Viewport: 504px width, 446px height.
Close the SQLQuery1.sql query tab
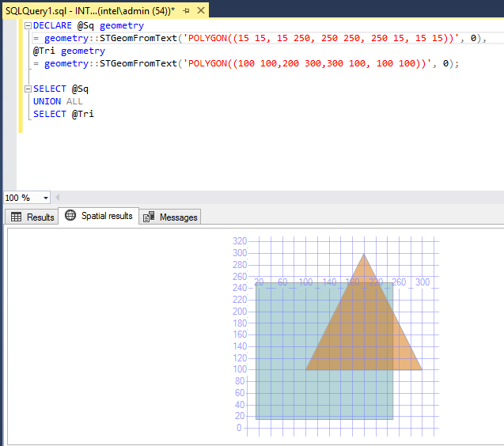pyautogui.click(x=200, y=11)
